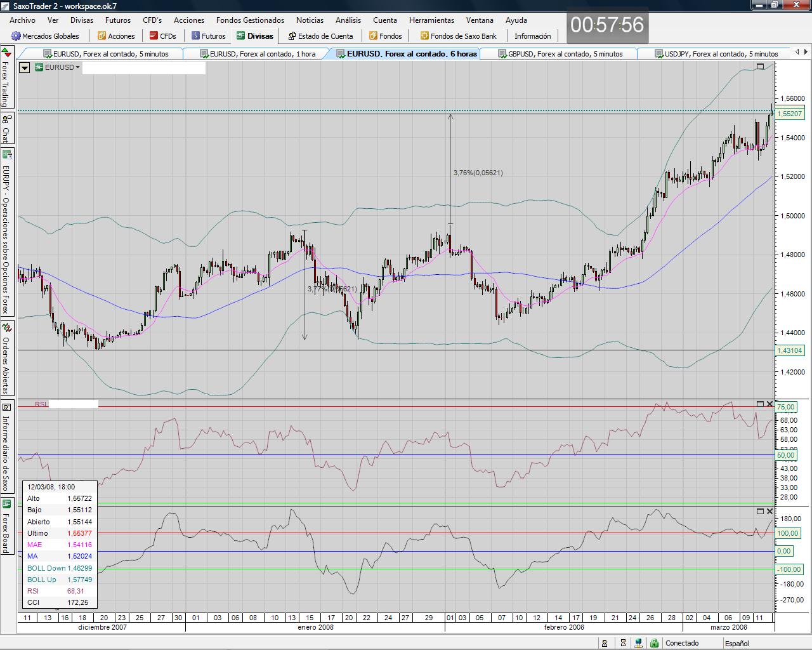Open Estado de Cuenta from toolbar
The height and width of the screenshot is (650, 812).
320,36
